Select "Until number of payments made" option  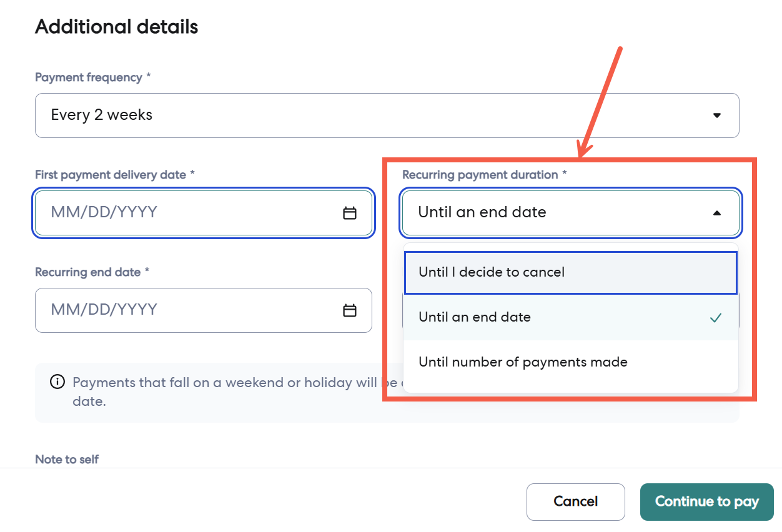pyautogui.click(x=523, y=362)
